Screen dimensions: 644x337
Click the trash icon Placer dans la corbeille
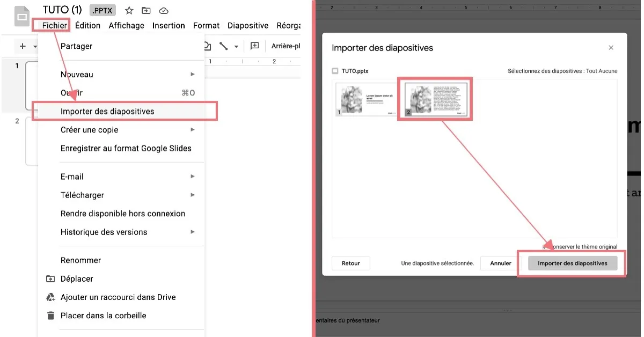pos(50,316)
